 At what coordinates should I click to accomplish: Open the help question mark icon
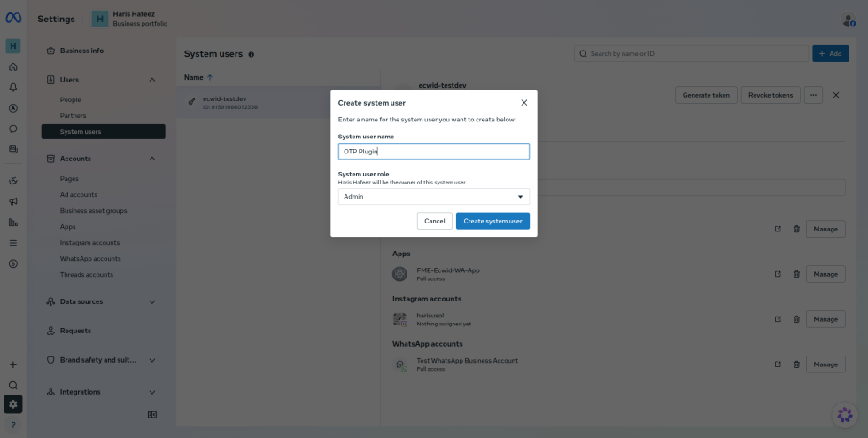(13, 426)
